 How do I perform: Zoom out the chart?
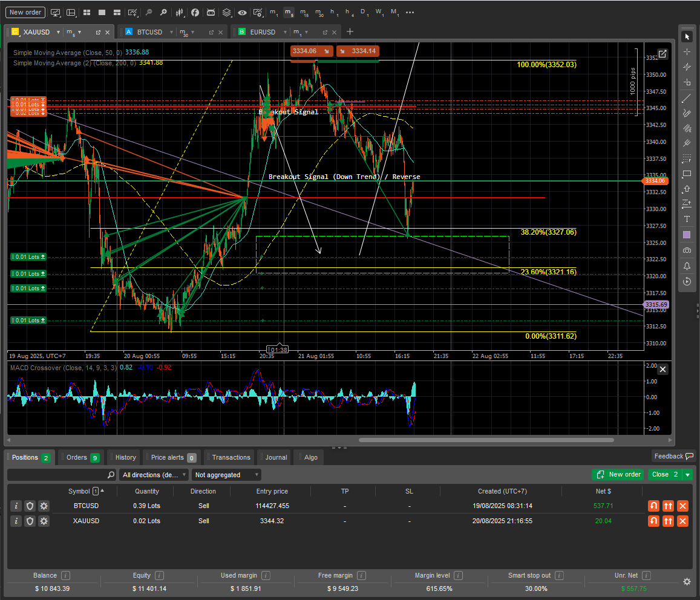click(x=149, y=13)
